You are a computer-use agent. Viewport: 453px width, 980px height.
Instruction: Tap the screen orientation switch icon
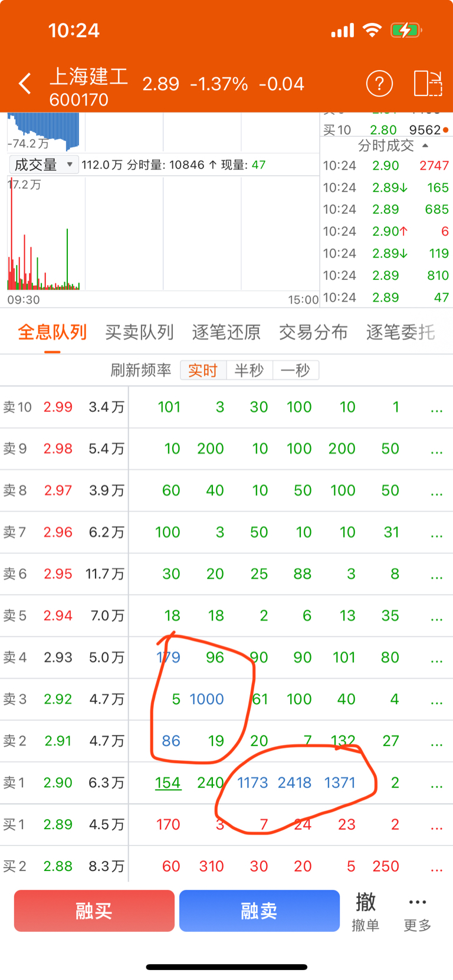428,83
